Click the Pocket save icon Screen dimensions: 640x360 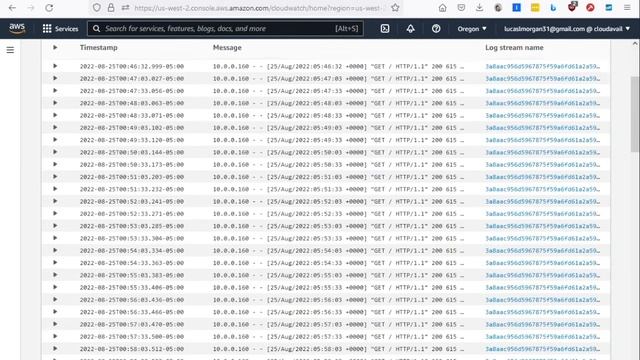461,8
